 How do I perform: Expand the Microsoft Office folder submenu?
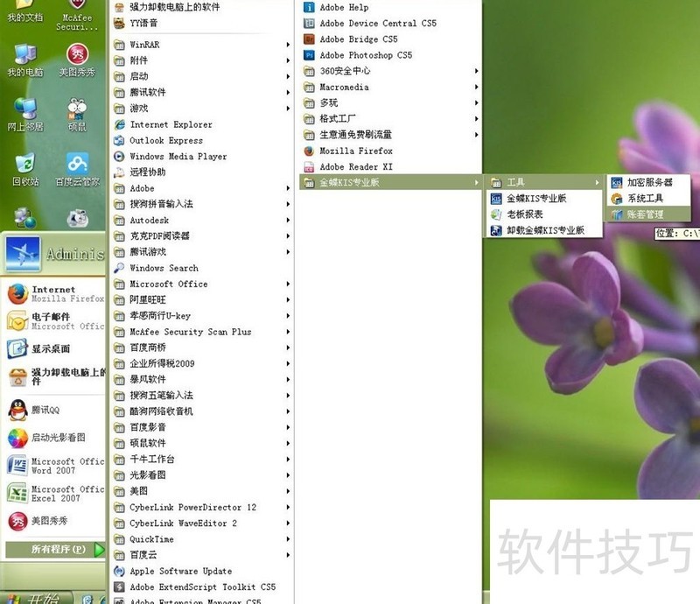pos(288,284)
